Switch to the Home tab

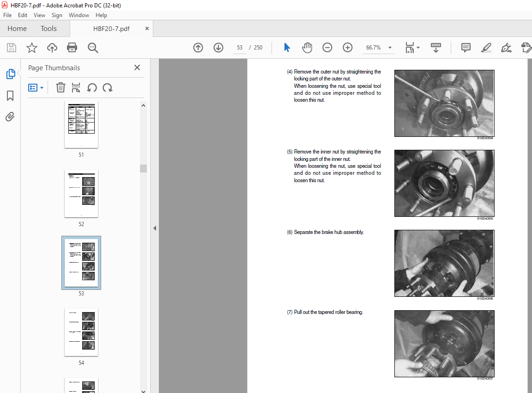[x=17, y=29]
